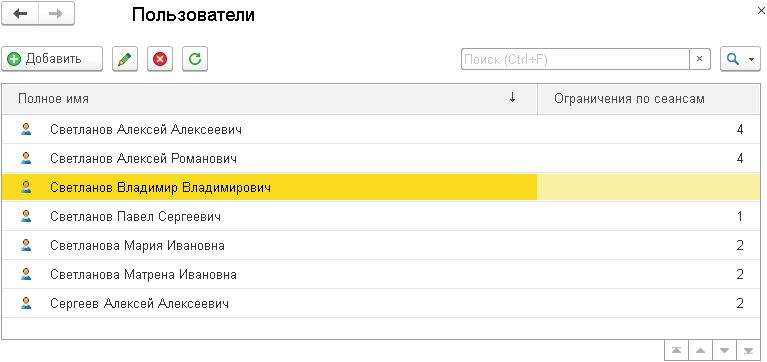Click the red delete icon
Image resolution: width=767 pixels, height=362 pixels.
[160, 59]
